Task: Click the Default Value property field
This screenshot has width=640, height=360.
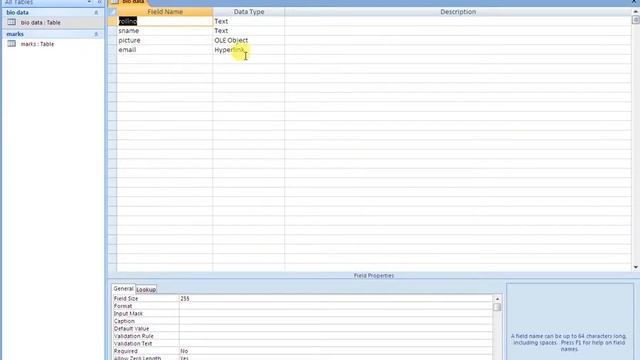Action: (336, 328)
